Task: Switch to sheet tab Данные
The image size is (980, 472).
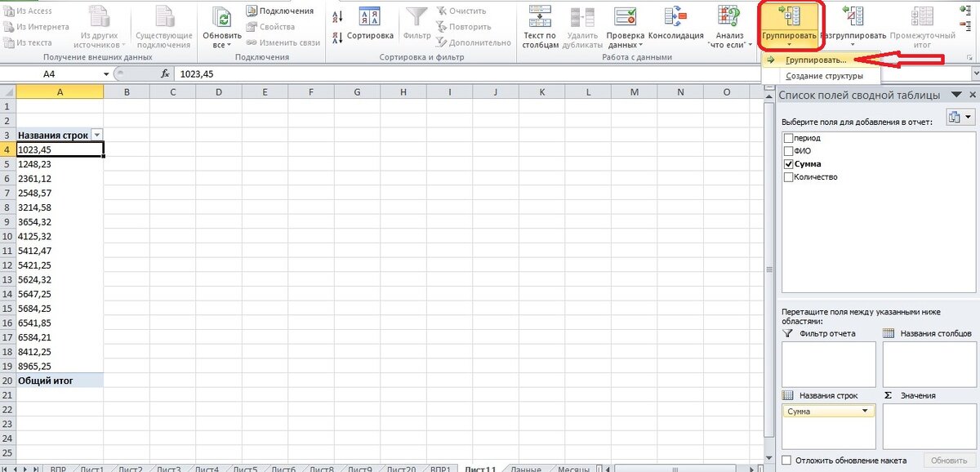Action: click(x=526, y=469)
